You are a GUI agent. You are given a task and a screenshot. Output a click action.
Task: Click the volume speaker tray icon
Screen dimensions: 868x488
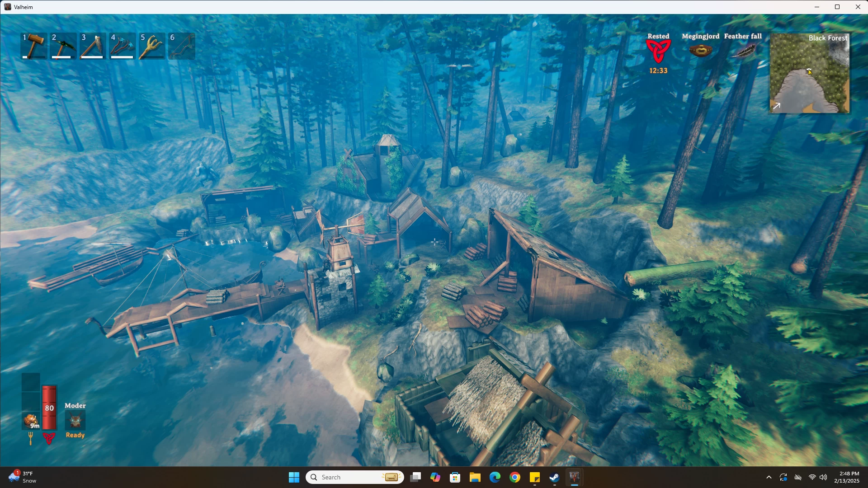point(823,477)
